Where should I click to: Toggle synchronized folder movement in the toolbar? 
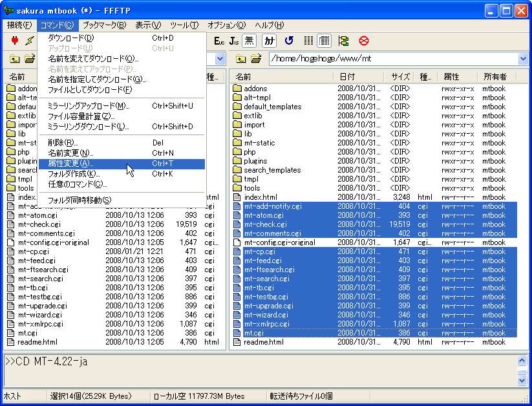coord(343,41)
